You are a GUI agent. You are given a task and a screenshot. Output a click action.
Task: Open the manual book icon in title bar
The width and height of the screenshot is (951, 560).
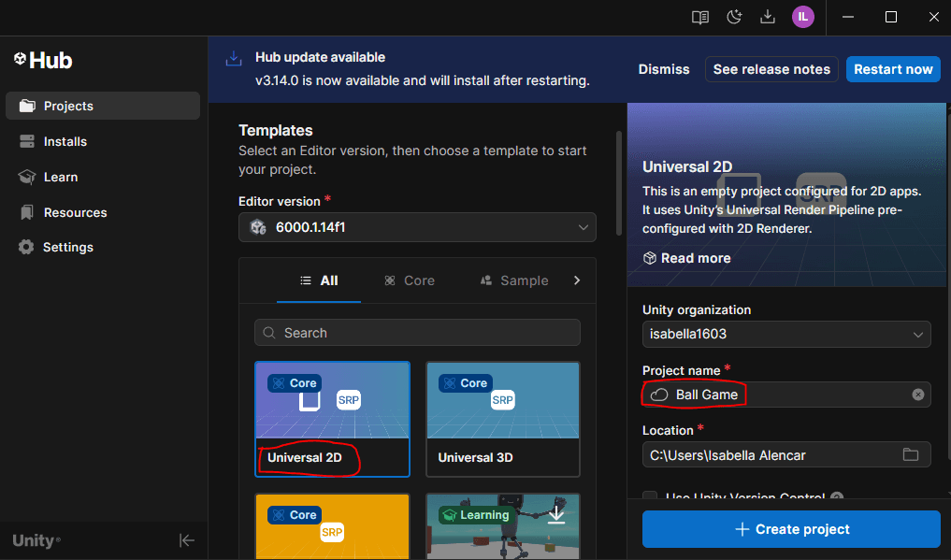(x=700, y=17)
